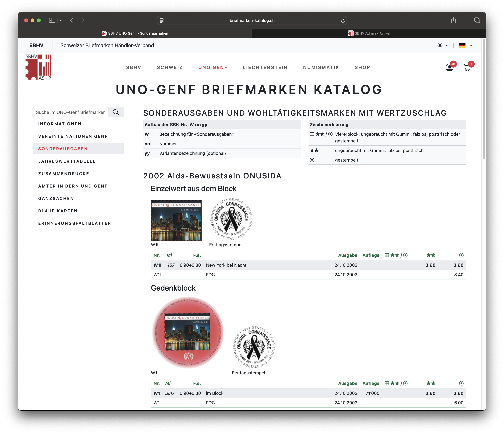The height and width of the screenshot is (434, 504).
Task: Open UNO GENF main menu item
Action: coord(213,67)
